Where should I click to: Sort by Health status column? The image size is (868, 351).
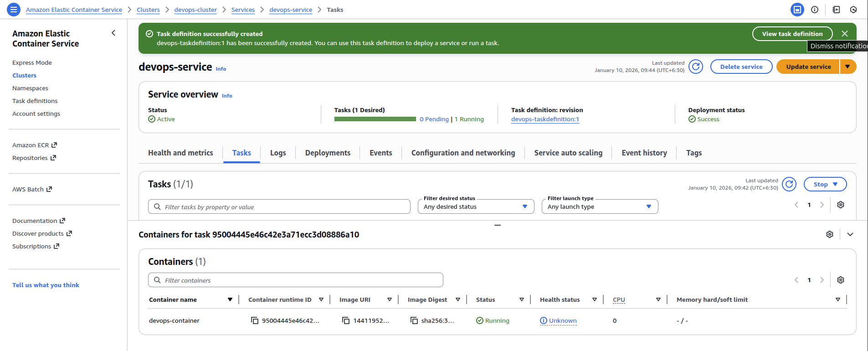(x=595, y=299)
